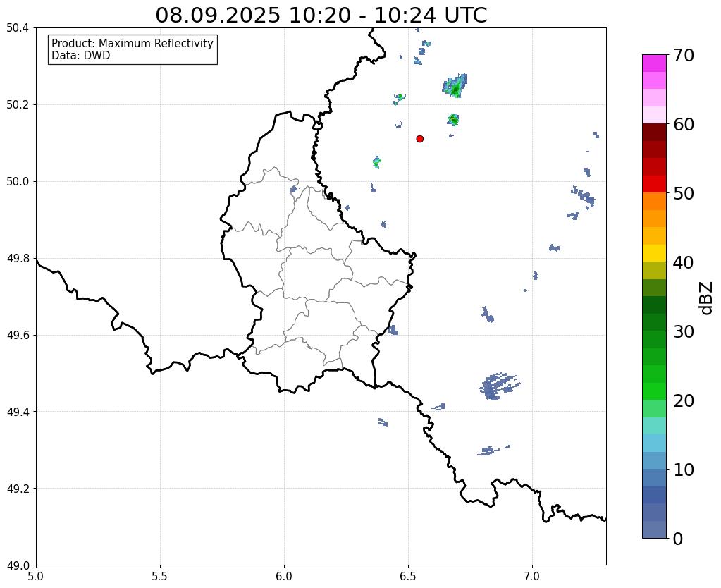
Task: Click the colorbar tick label 60
Action: [684, 124]
